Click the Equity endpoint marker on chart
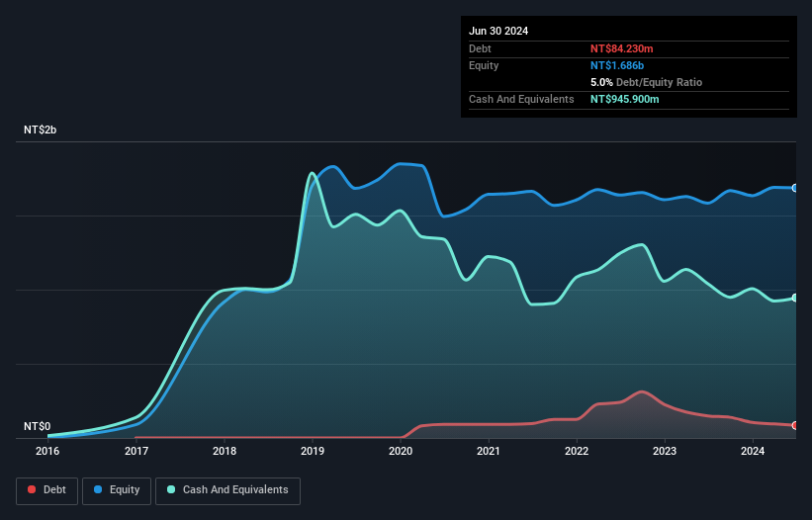Screen dimensions: 812x520 [795, 188]
